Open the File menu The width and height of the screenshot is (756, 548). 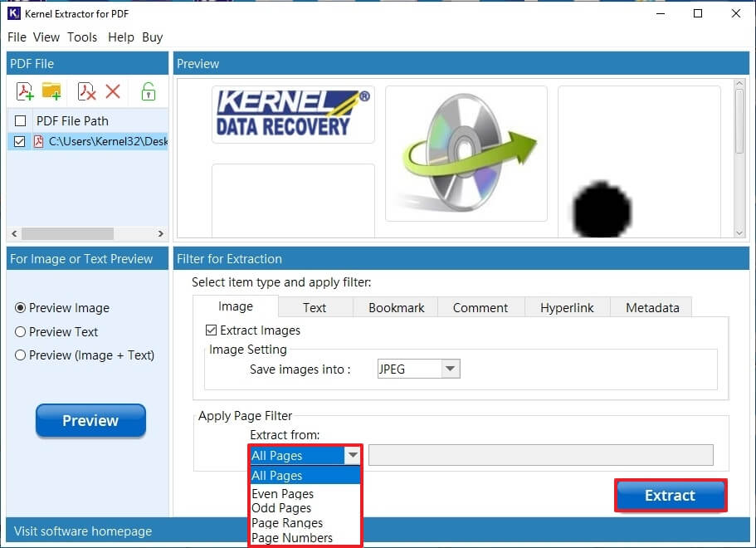(17, 37)
